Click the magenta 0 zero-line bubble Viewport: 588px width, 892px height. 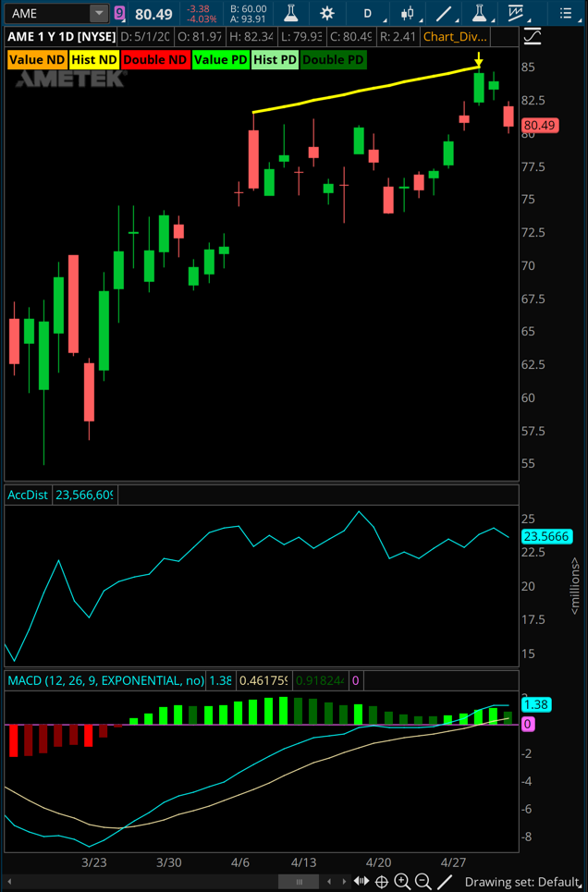[x=528, y=724]
